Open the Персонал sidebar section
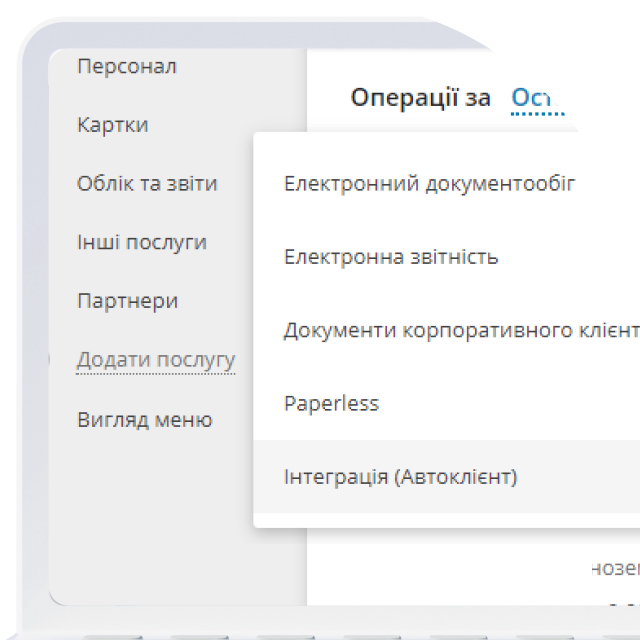The image size is (640, 640). 127,66
